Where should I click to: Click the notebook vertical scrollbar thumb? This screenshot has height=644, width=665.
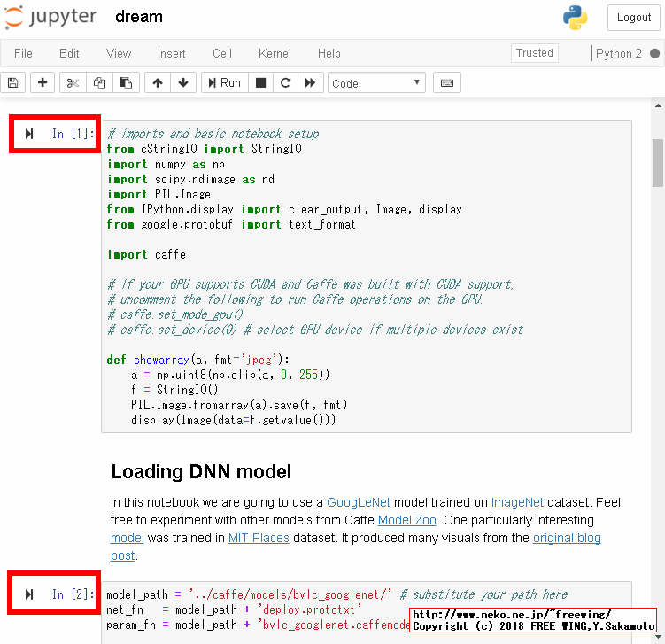(658, 162)
